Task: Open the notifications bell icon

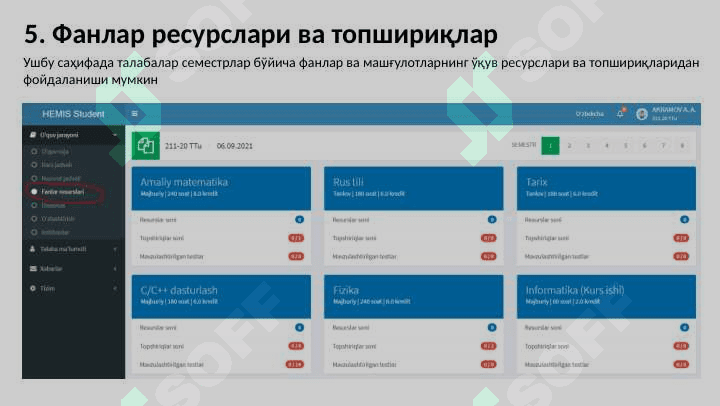Action: point(620,113)
